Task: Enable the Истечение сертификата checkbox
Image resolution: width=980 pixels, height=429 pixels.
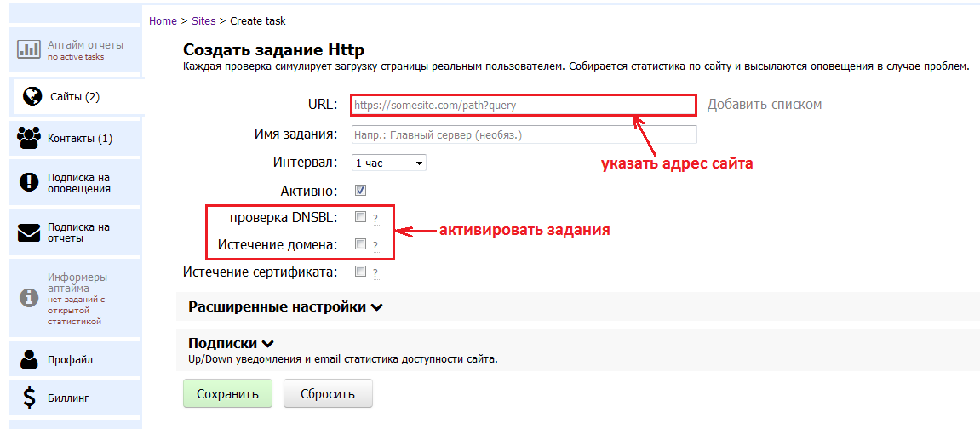Action: pyautogui.click(x=360, y=271)
